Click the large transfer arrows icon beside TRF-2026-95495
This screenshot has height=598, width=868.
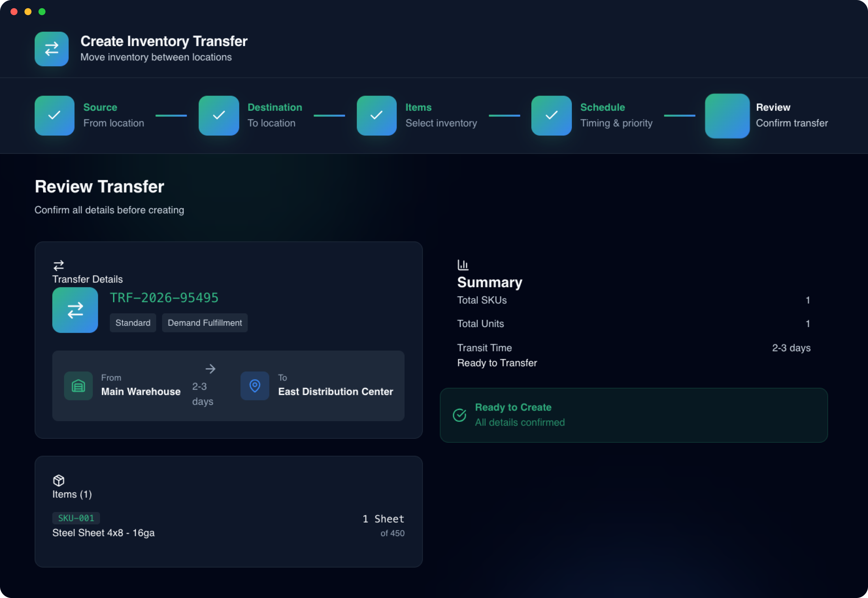75,310
